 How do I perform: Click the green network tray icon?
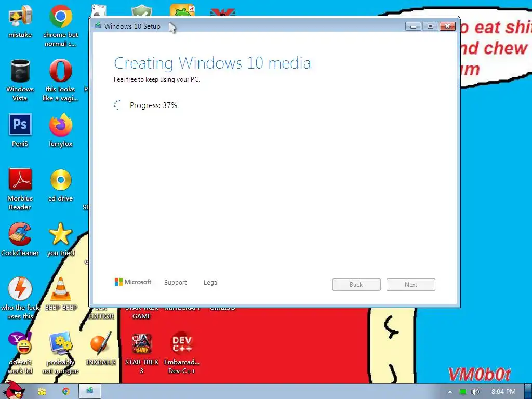463,392
